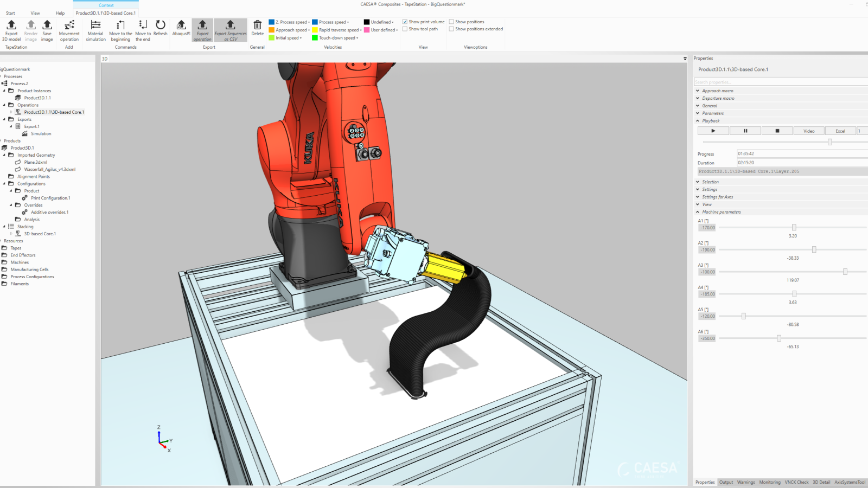
Task: Enable Show positions extended
Action: pyautogui.click(x=451, y=29)
